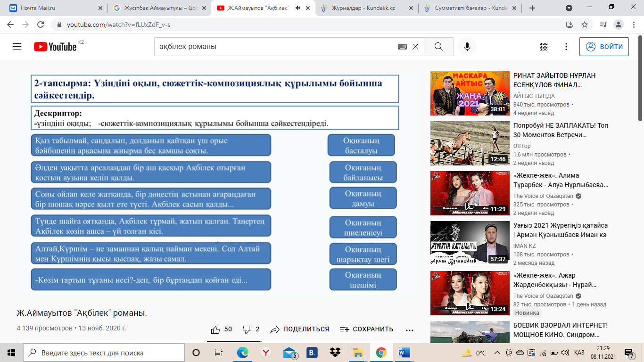
Task: Expand the hidden system tray icons chevron
Action: 497,353
